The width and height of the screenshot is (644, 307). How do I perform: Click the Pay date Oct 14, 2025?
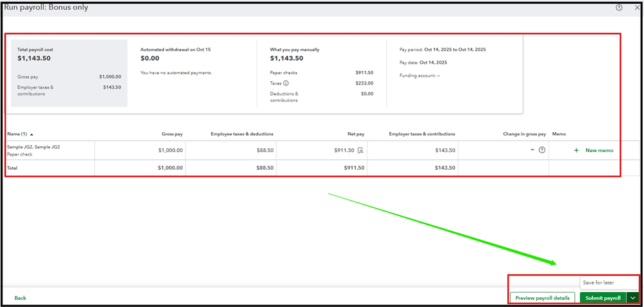tap(433, 63)
